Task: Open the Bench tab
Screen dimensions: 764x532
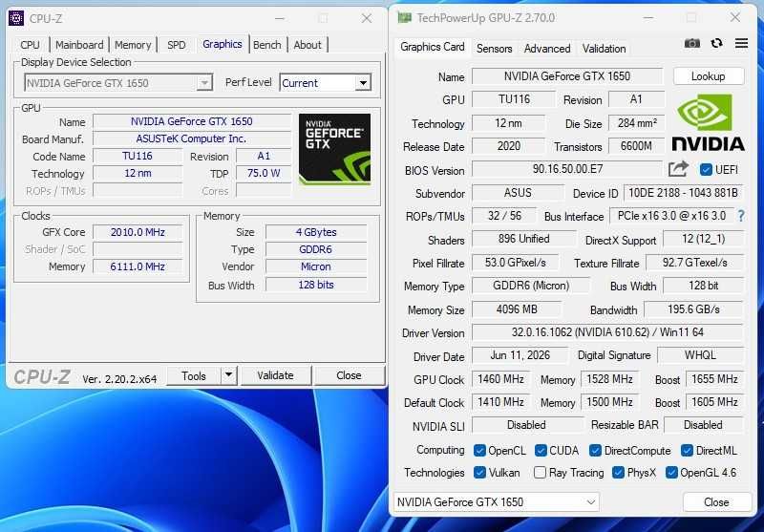Action: pyautogui.click(x=267, y=45)
